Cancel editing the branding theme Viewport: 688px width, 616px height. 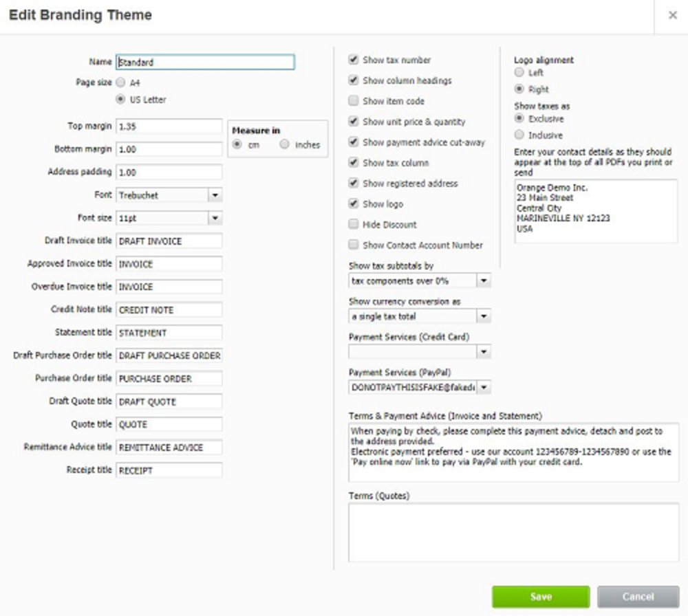pos(638,597)
